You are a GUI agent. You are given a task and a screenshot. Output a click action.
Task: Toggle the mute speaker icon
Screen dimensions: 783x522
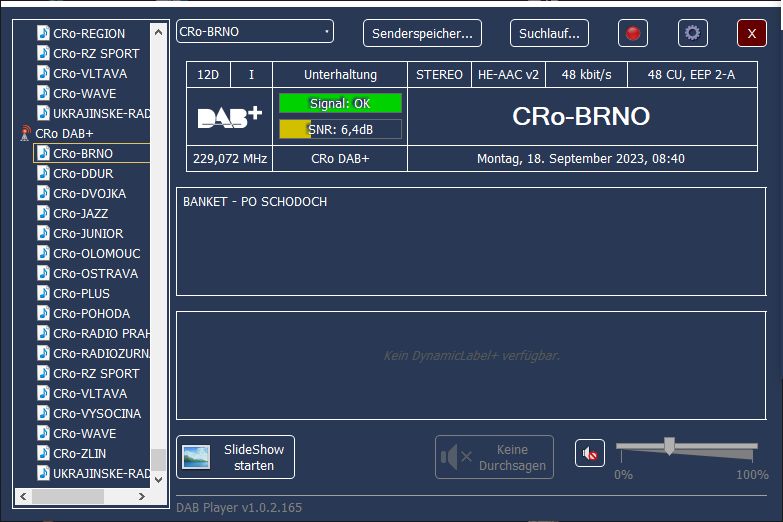[590, 454]
